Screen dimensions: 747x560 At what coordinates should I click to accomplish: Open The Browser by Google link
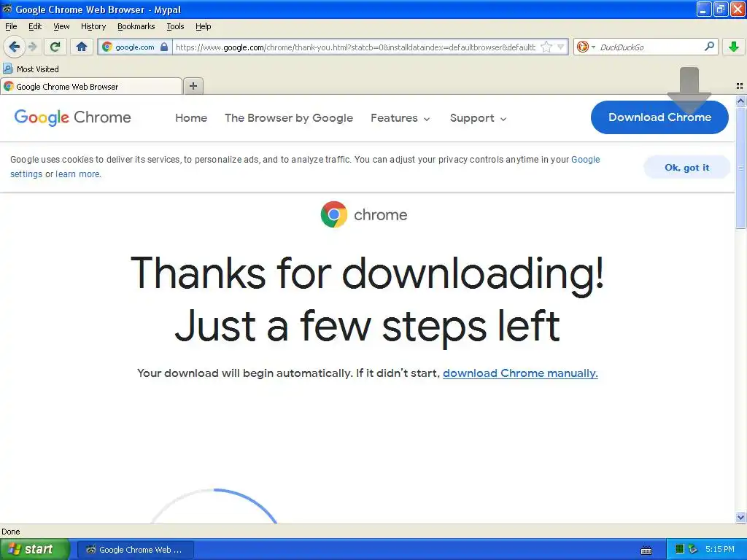[289, 117]
